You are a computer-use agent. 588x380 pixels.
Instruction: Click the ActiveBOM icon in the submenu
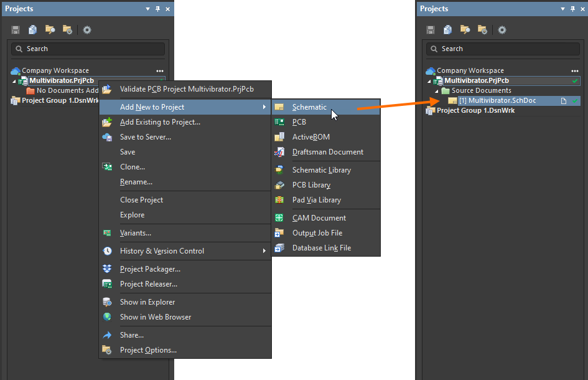[279, 137]
